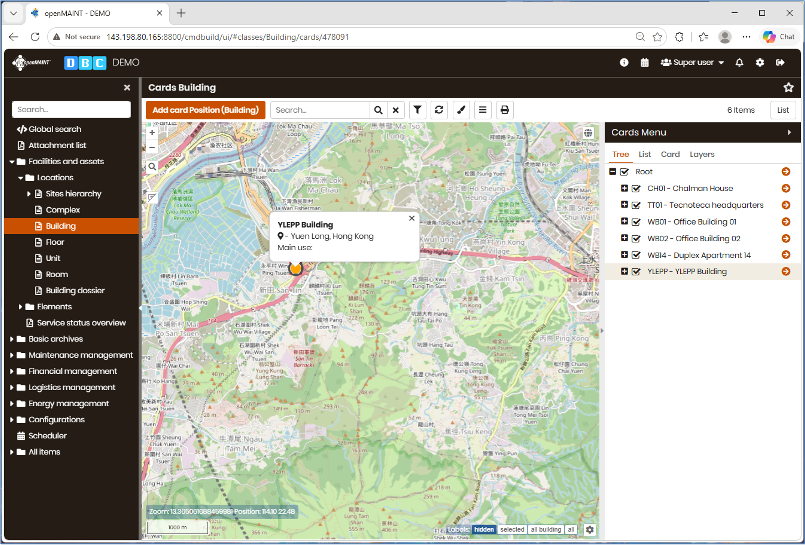This screenshot has height=545, width=805.
Task: Refresh the Building cards list
Action: [439, 110]
